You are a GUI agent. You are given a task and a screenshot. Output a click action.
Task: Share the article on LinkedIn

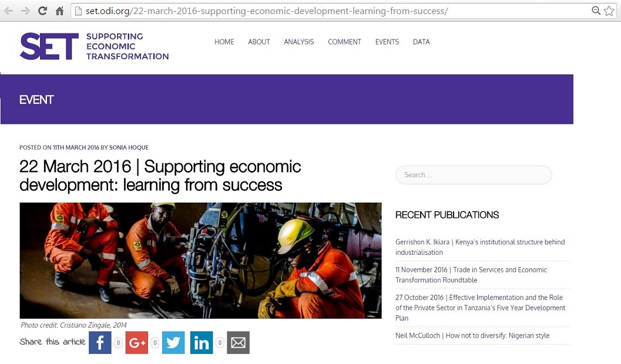coord(202,343)
